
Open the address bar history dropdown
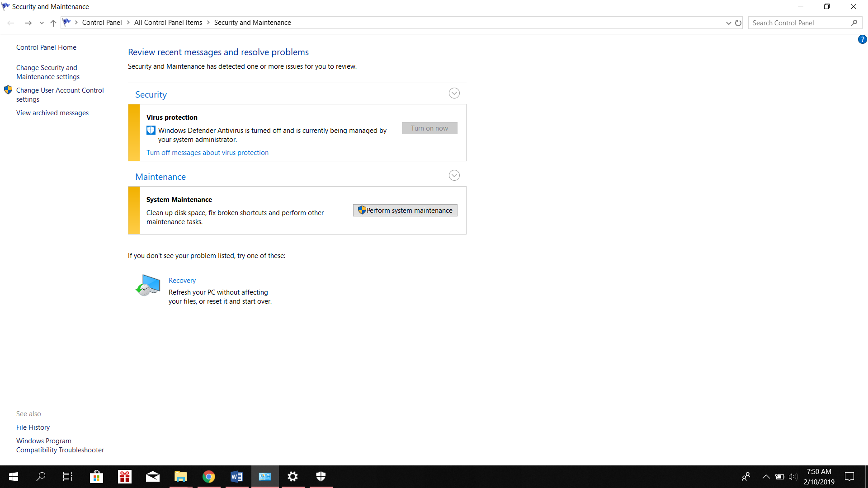coord(728,23)
